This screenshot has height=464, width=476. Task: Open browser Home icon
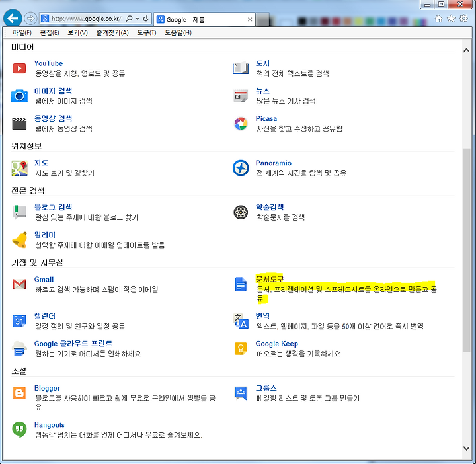[438, 19]
